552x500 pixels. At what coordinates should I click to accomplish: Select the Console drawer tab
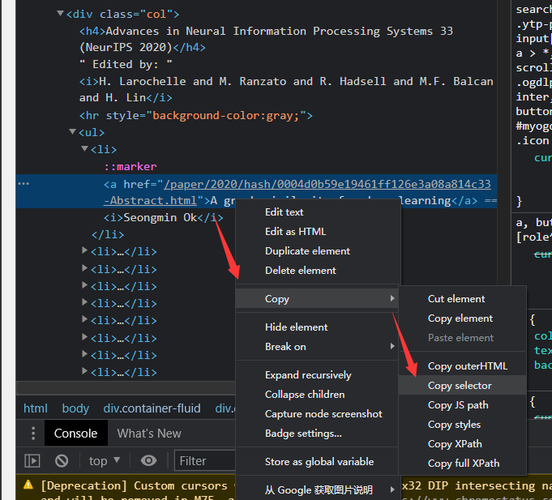(x=76, y=433)
